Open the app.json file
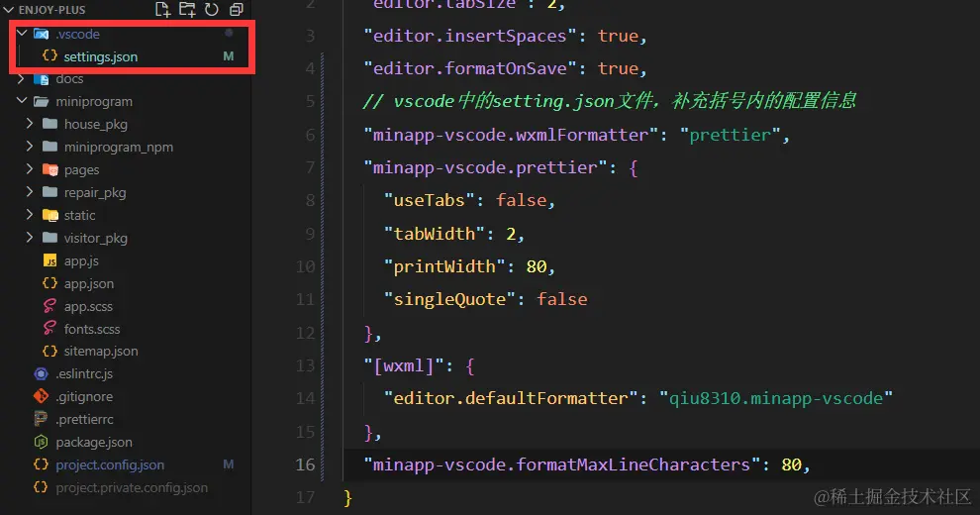Image resolution: width=980 pixels, height=515 pixels. point(89,284)
